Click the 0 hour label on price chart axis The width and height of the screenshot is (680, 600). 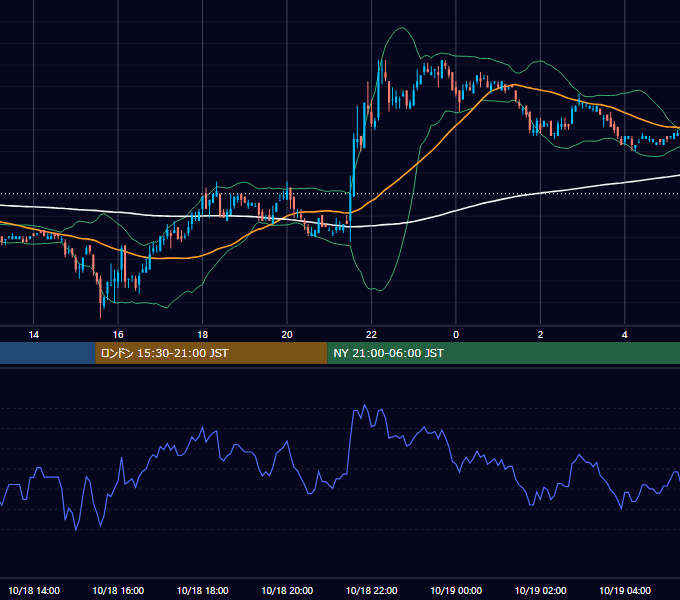pyautogui.click(x=456, y=335)
